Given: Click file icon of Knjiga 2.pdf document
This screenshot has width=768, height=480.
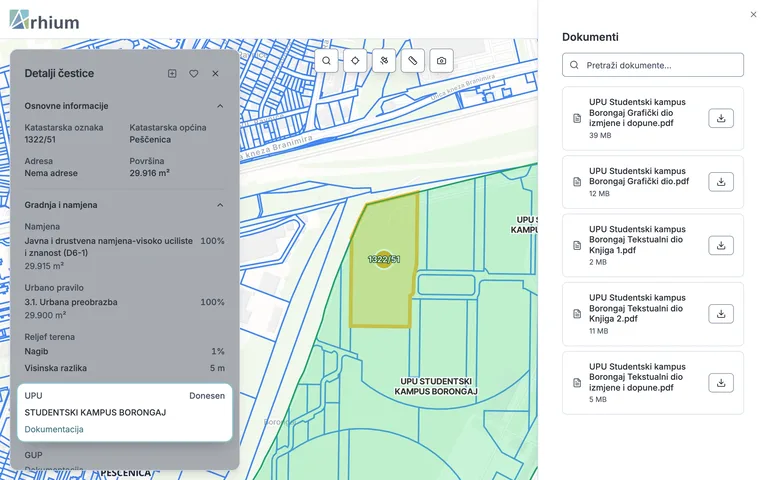Looking at the screenshot, I should (x=577, y=314).
